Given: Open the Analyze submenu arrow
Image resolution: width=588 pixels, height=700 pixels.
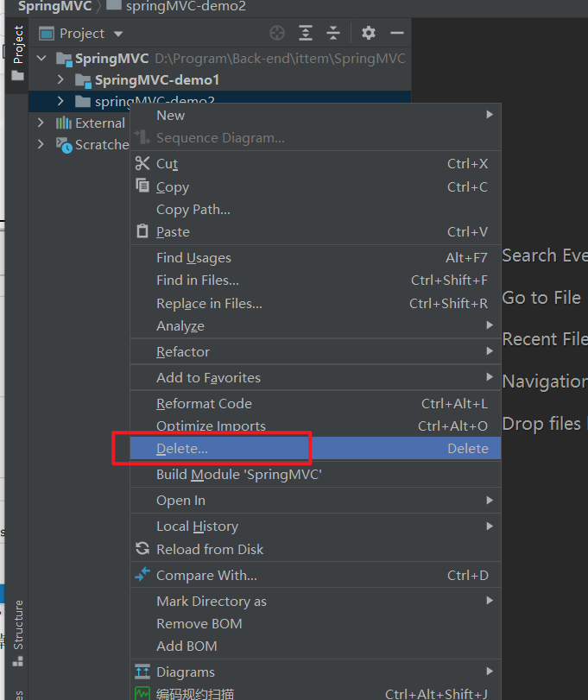Looking at the screenshot, I should click(490, 325).
